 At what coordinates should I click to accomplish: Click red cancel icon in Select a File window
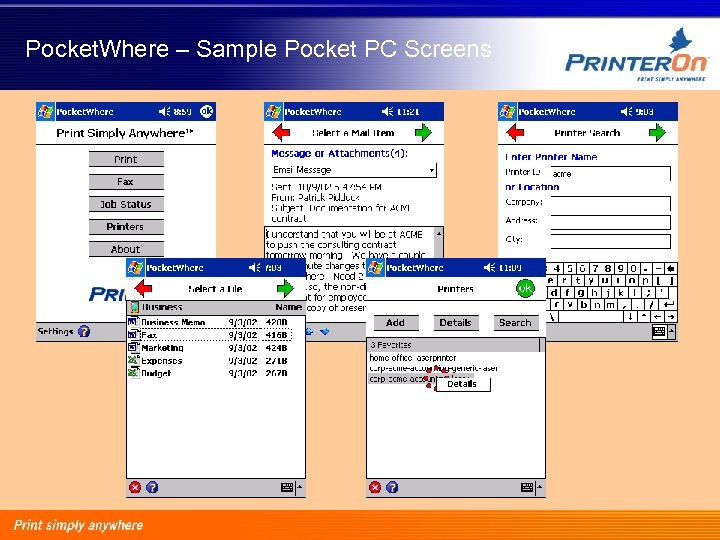135,487
